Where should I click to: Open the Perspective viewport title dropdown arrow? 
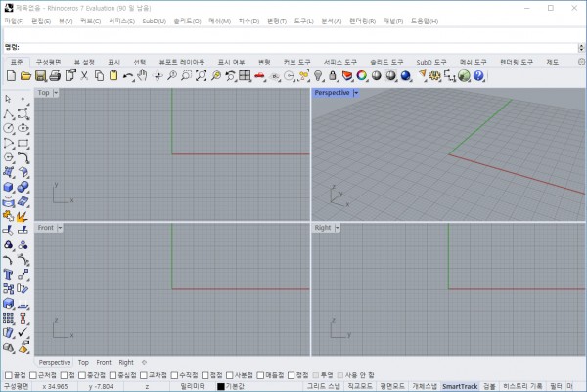click(356, 93)
